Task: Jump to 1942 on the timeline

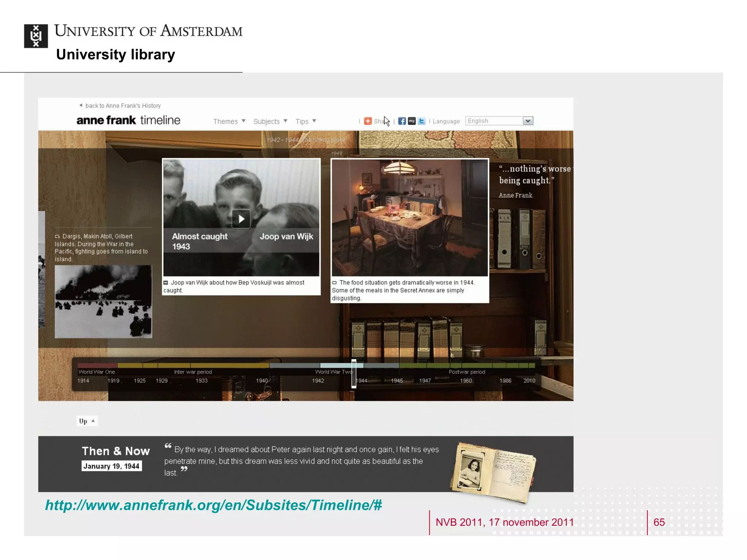Action: coord(318,381)
